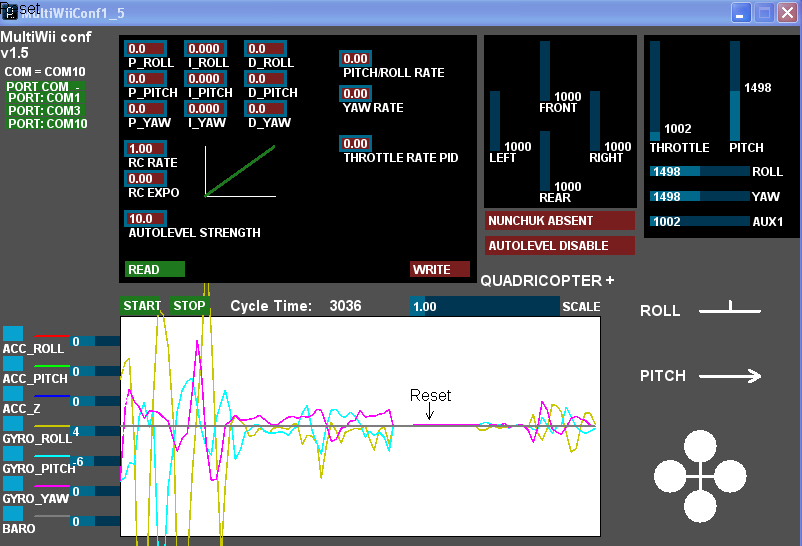
Task: Start the sensor graph with START
Action: (x=141, y=305)
